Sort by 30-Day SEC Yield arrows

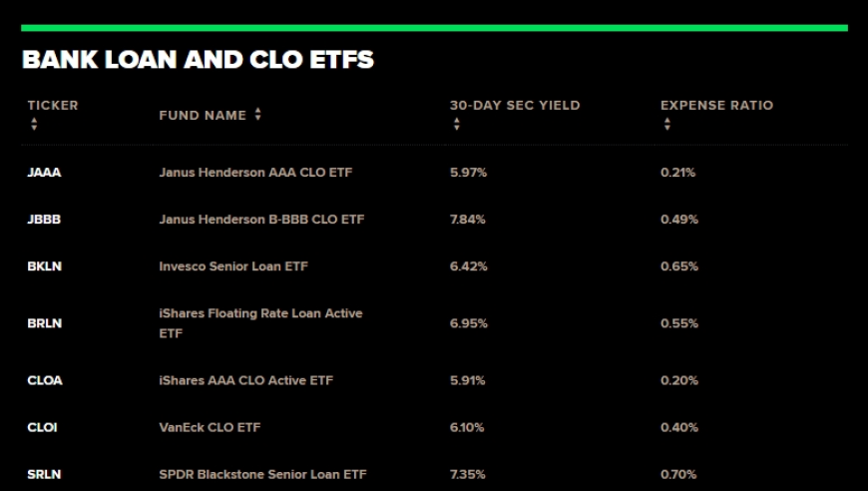pos(457,124)
